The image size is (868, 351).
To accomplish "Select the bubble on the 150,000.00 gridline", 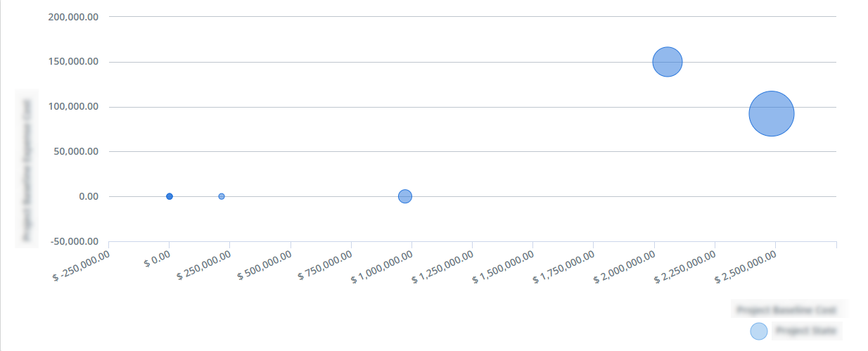I will coord(668,62).
